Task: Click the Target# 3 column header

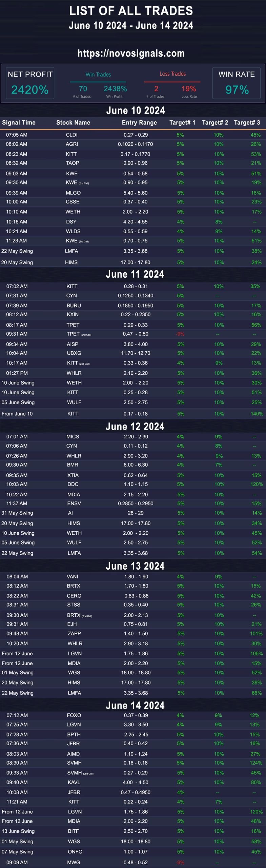Action: [x=247, y=123]
